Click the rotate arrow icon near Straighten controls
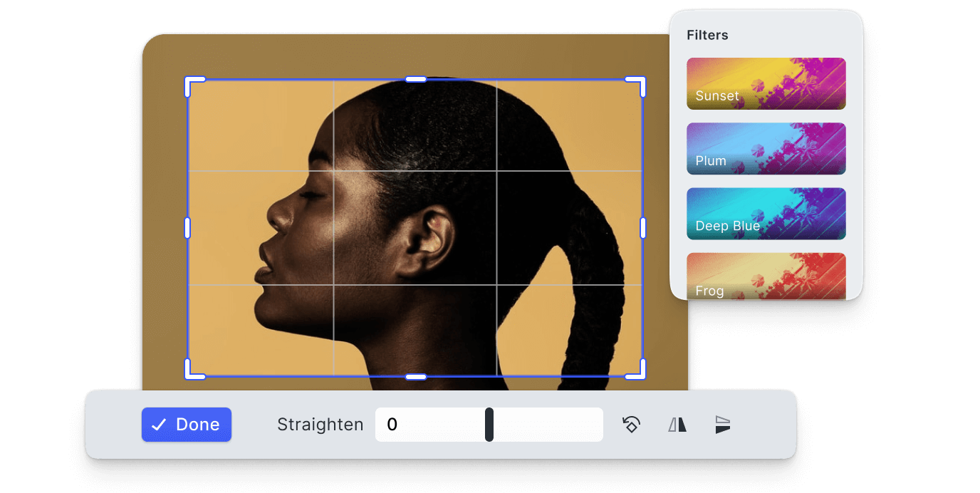 click(631, 424)
